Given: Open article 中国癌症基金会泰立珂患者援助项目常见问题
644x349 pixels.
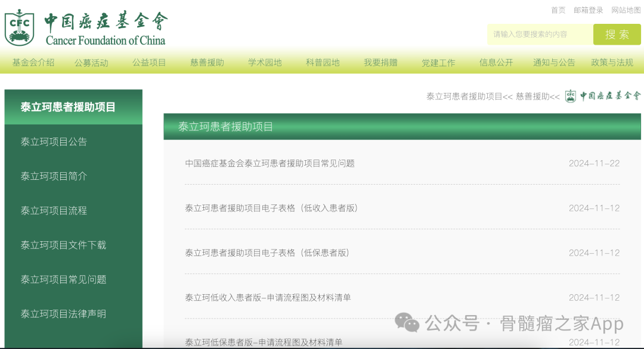Looking at the screenshot, I should (x=270, y=163).
